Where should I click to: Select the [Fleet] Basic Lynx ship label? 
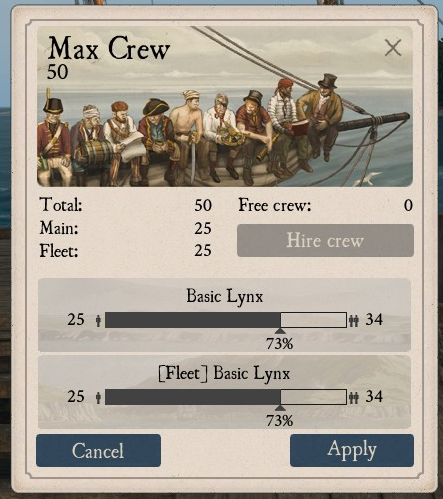[x=224, y=373]
